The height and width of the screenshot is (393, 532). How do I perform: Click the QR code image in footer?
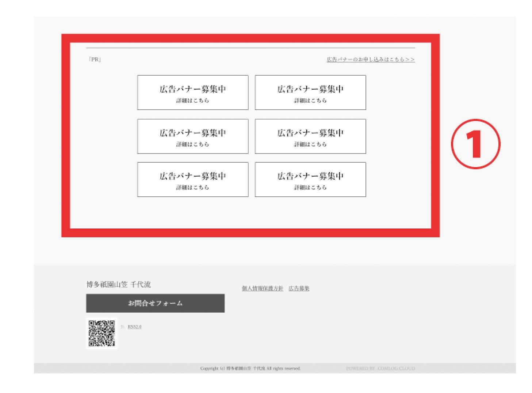[x=102, y=333]
